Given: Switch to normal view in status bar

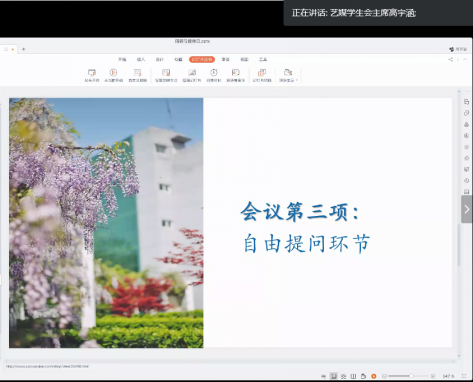Looking at the screenshot, I should 333,376.
